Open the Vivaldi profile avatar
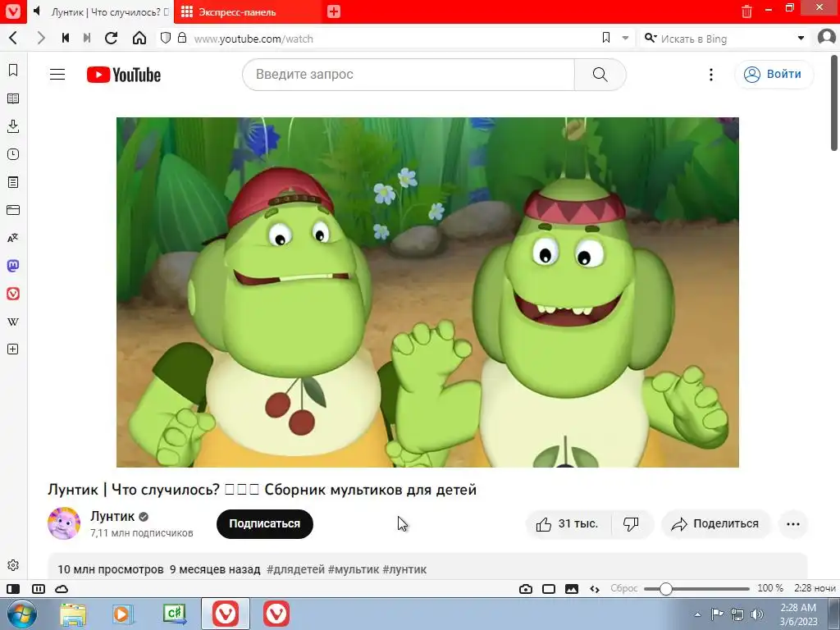The height and width of the screenshot is (630, 840). (827, 38)
